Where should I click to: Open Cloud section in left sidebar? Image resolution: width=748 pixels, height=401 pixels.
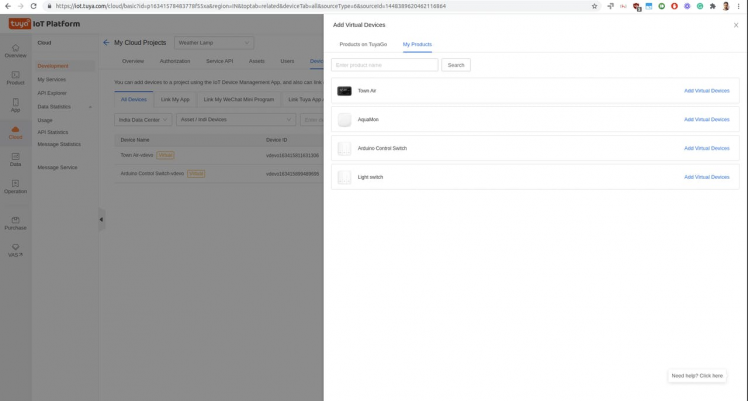[x=15, y=132]
